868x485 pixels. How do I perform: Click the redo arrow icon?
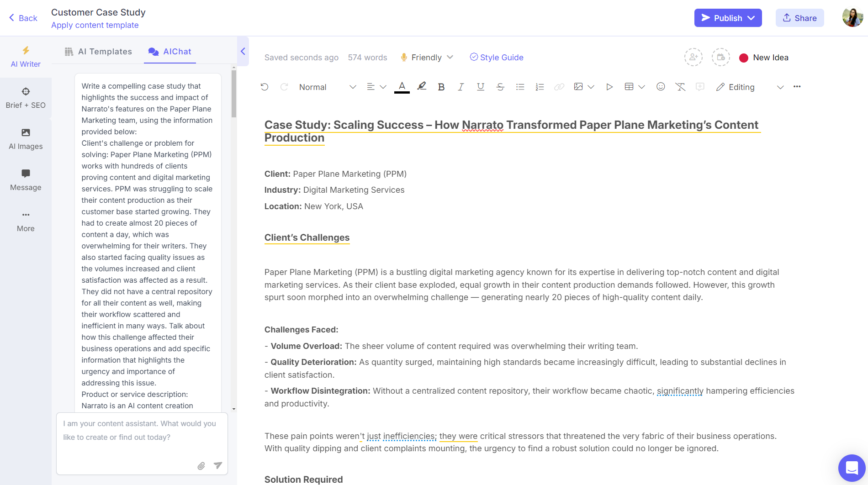pyautogui.click(x=284, y=87)
